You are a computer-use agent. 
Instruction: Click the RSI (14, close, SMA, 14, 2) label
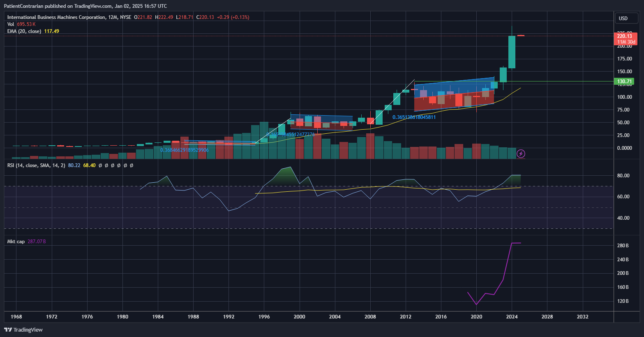(x=36, y=165)
